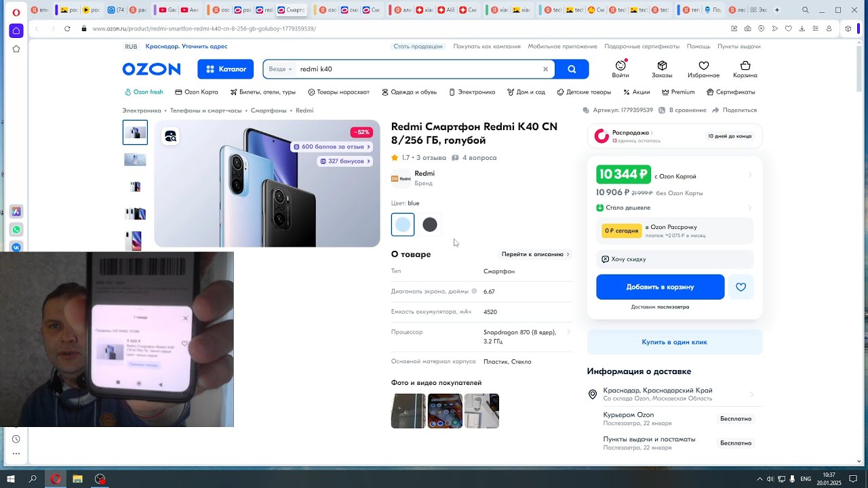The image size is (868, 488).
Task: Open Заказы orders icon
Action: [662, 69]
